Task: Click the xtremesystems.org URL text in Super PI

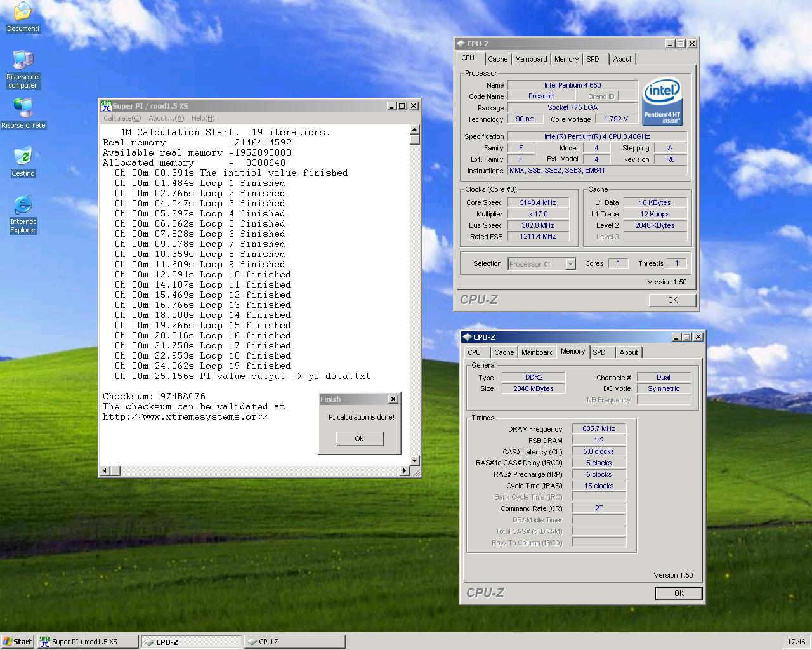Action: [x=185, y=416]
